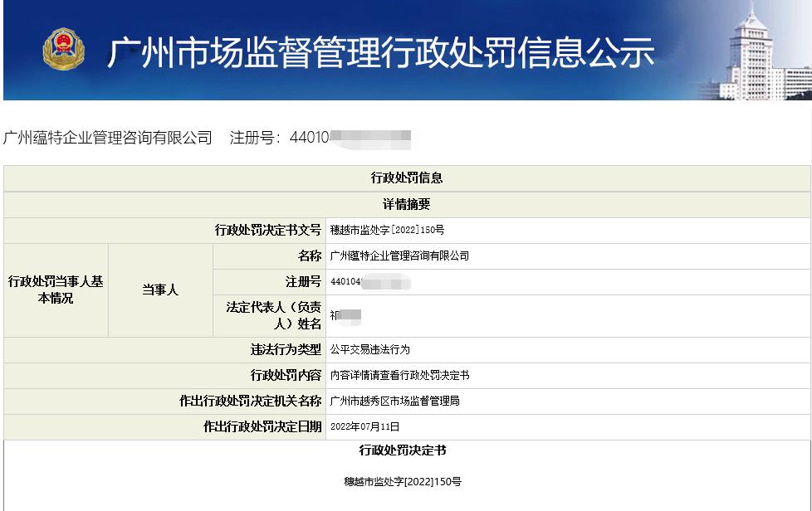Click the 行政处罚决定书文号 label cell
812x511 pixels.
tap(267, 230)
